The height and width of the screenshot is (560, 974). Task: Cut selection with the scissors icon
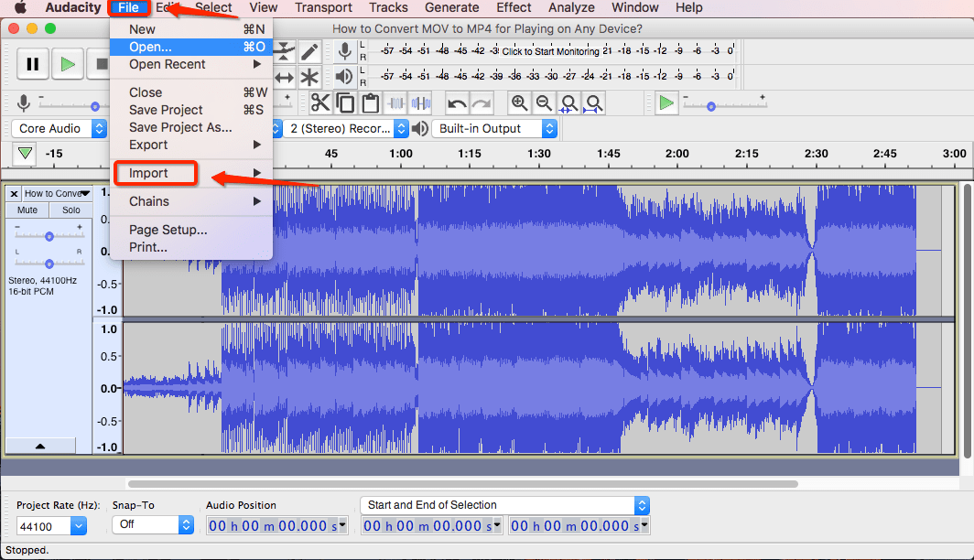pyautogui.click(x=319, y=102)
